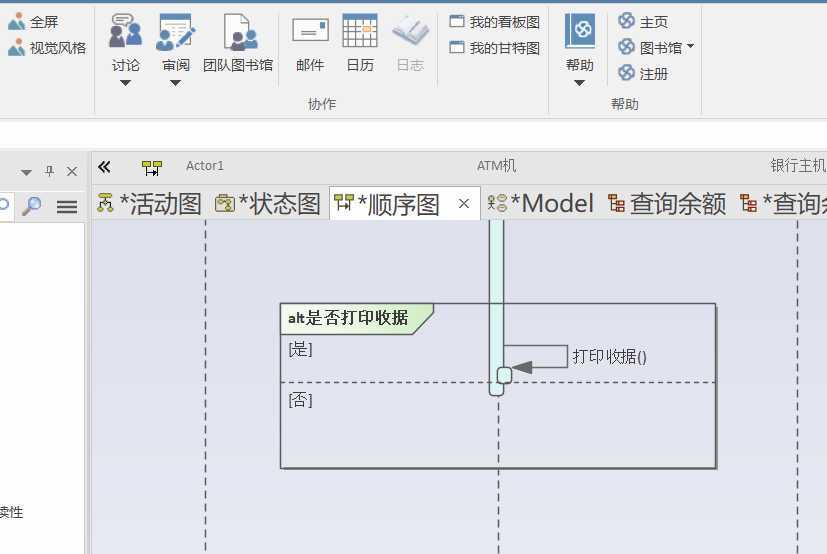827x554 pixels.
Task: Click the 审阅 review icon
Action: [x=176, y=31]
